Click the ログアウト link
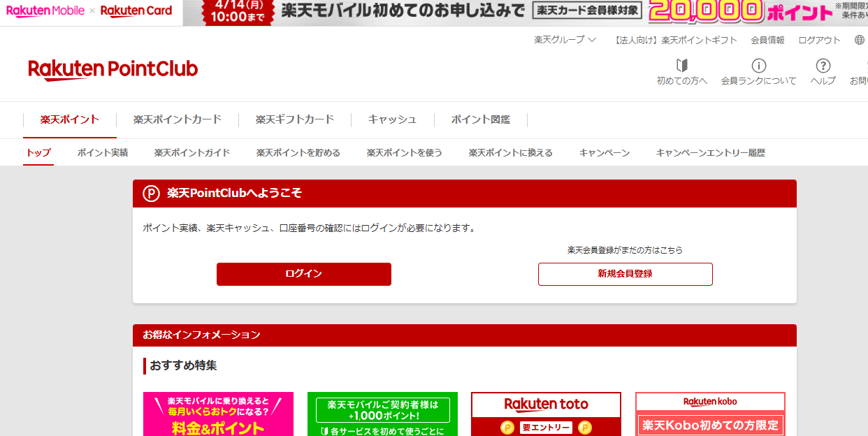The image size is (868, 436). (819, 40)
